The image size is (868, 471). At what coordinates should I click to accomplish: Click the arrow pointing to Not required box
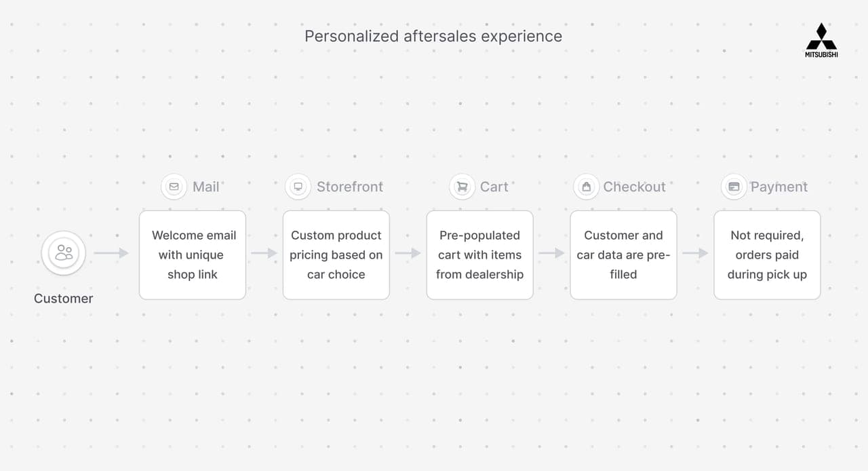[x=695, y=253]
